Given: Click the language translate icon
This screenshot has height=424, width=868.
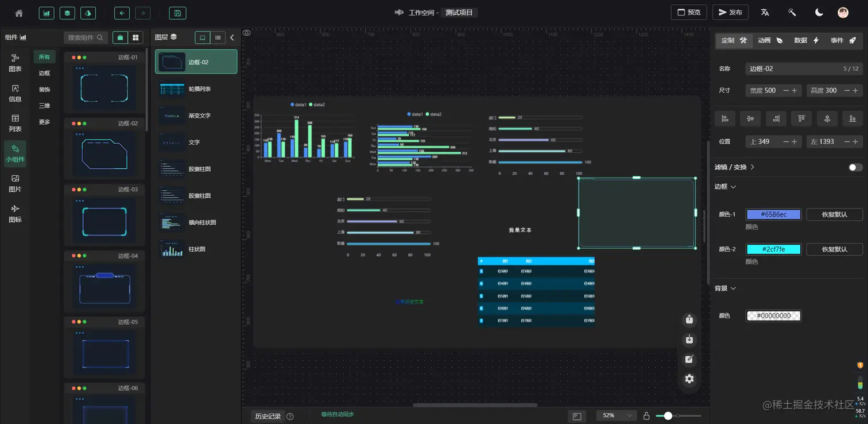Looking at the screenshot, I should [x=765, y=13].
